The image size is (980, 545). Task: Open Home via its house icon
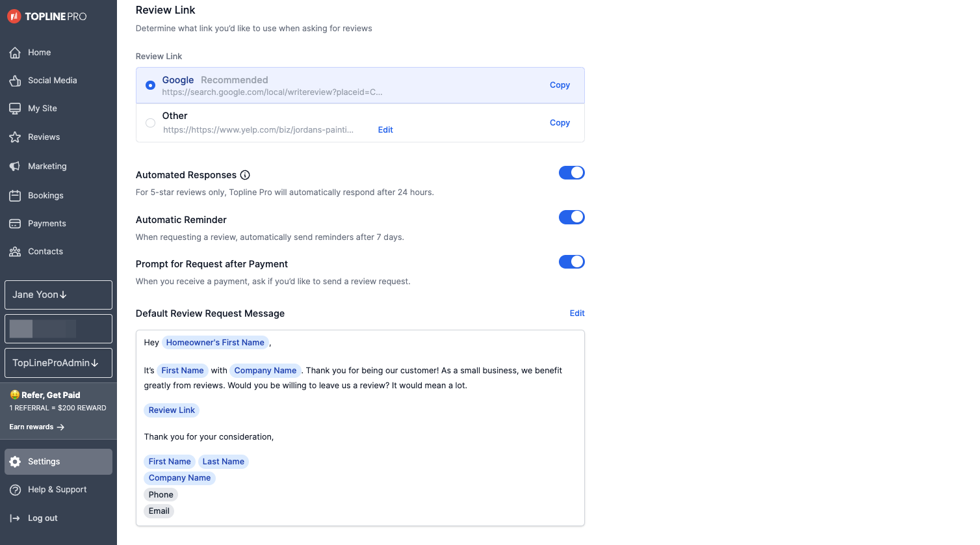point(15,53)
